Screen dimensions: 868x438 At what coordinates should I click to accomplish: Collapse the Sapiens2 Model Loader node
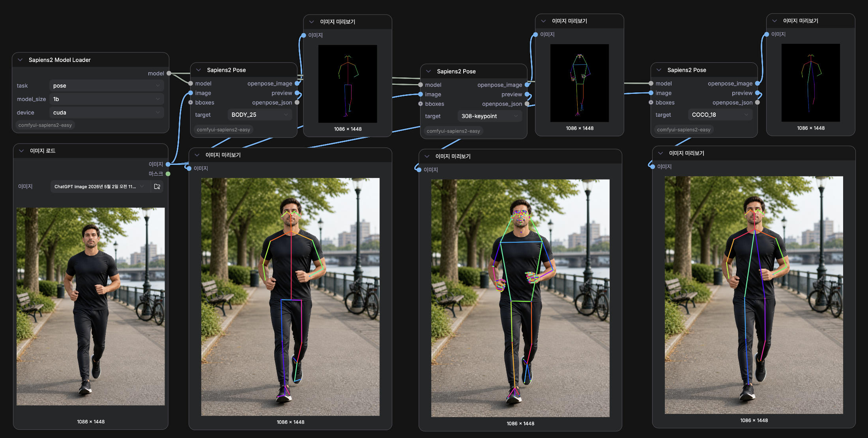tap(20, 60)
